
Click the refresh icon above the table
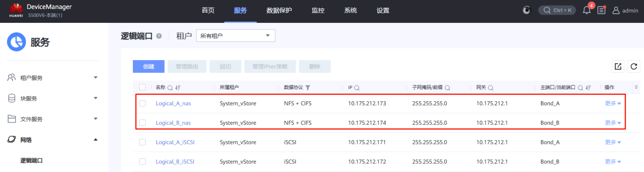634,66
